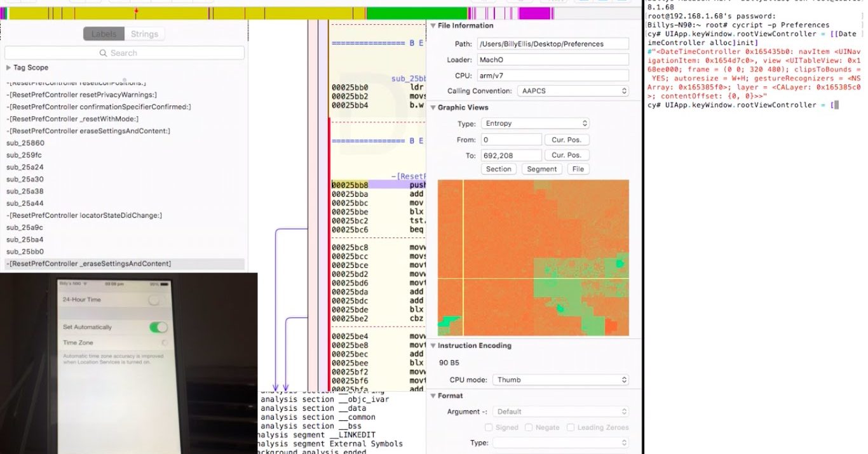Click the green segment of the navigation bar

click(x=416, y=13)
